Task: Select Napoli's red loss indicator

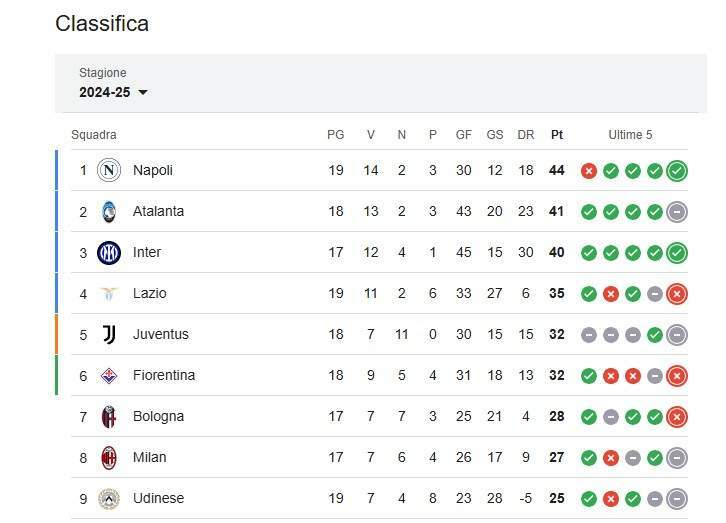Action: pos(588,171)
